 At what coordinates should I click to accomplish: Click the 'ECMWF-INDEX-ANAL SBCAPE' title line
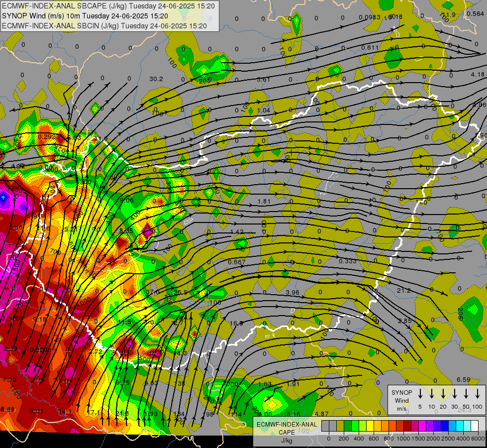[x=108, y=6]
